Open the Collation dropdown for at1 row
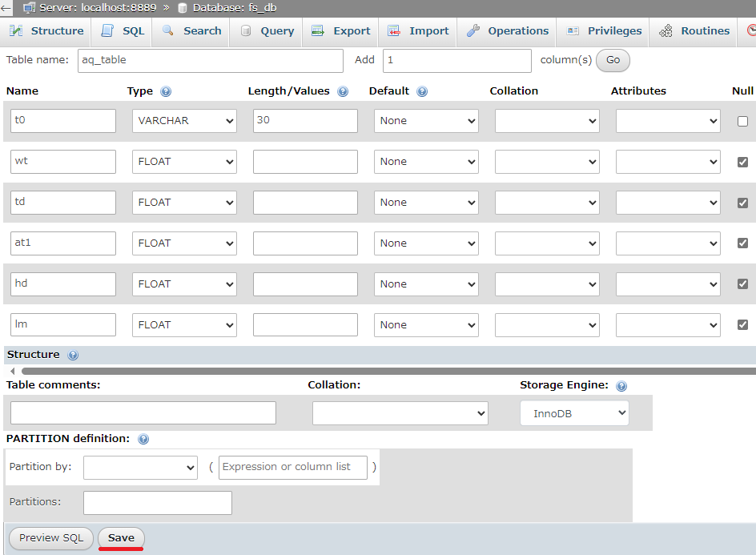The width and height of the screenshot is (756, 555). point(547,243)
